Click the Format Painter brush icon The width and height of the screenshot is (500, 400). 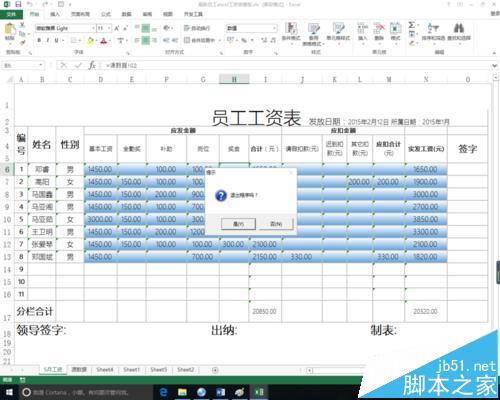22,42
